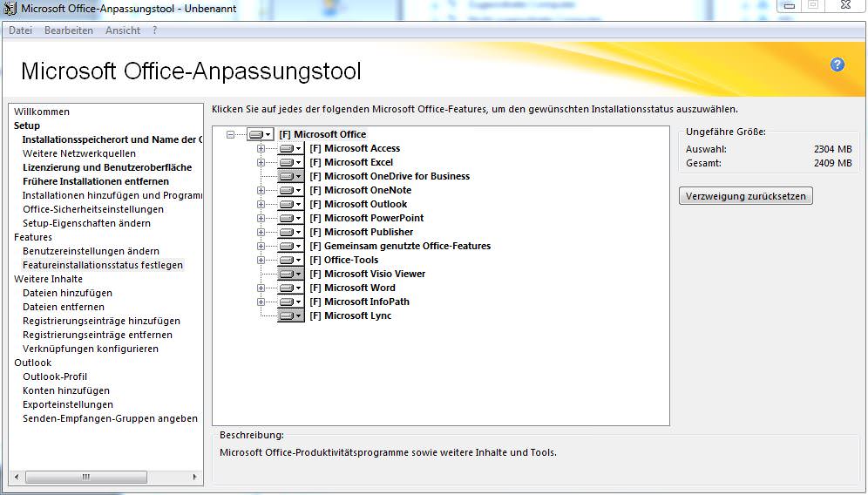
Task: Open Installationen hinzufügen und Programme page
Action: tap(112, 195)
